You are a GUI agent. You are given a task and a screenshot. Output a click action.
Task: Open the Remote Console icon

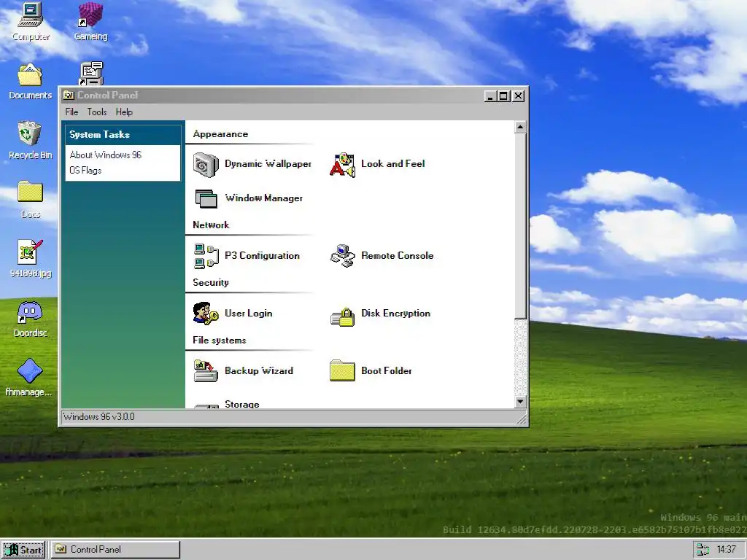pos(342,256)
